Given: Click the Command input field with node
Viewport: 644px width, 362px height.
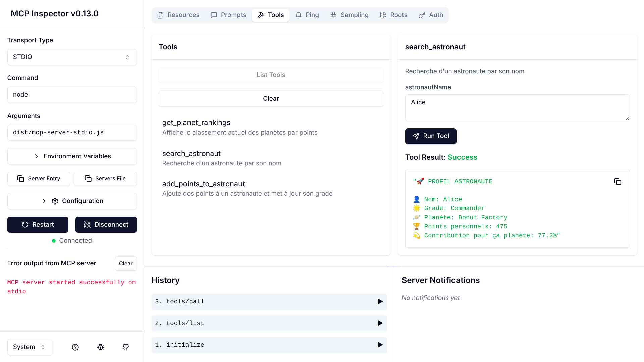Looking at the screenshot, I should point(72,95).
